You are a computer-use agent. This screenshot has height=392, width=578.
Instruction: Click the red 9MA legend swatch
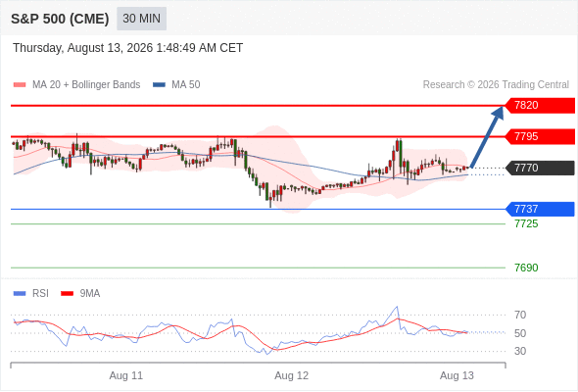[x=67, y=294]
